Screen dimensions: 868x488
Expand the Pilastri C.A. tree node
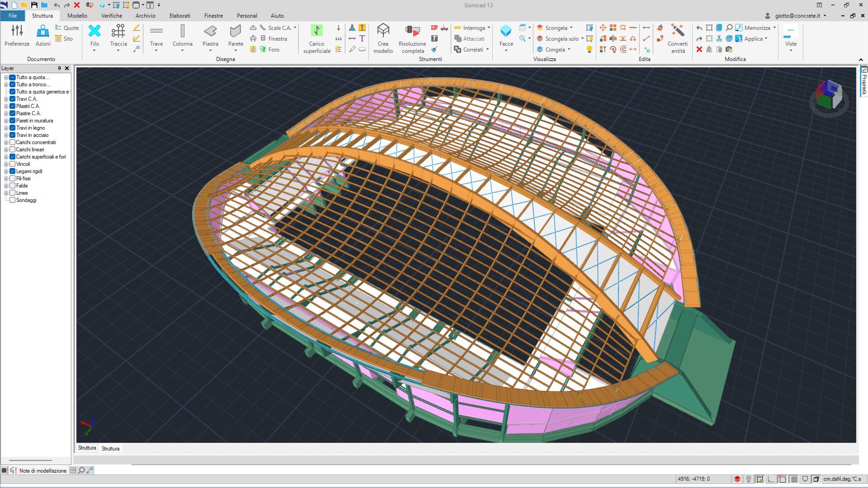pyautogui.click(x=6, y=106)
